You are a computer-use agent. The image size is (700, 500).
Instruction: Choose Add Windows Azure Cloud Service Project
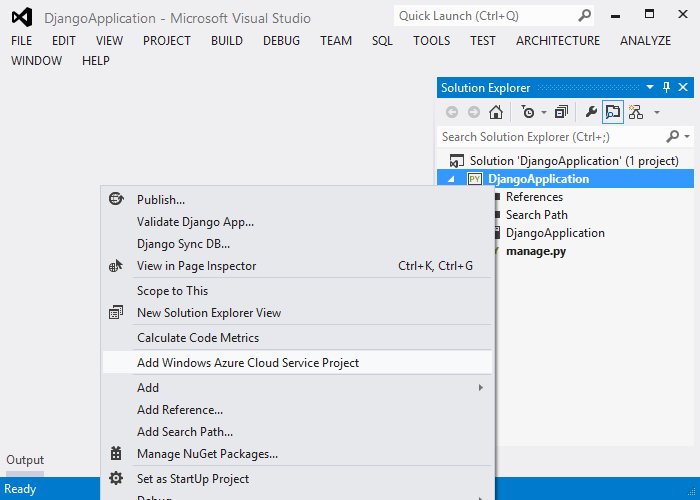coord(297,362)
